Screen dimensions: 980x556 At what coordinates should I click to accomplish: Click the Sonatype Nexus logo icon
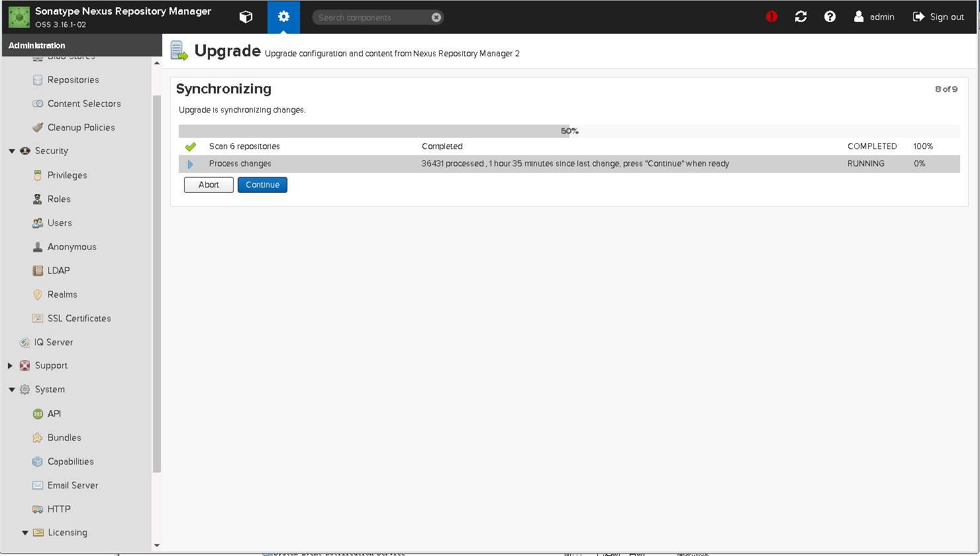point(19,17)
